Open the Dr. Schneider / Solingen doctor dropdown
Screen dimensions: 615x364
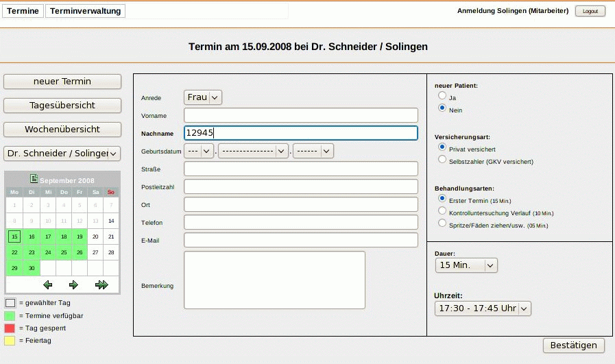(62, 154)
